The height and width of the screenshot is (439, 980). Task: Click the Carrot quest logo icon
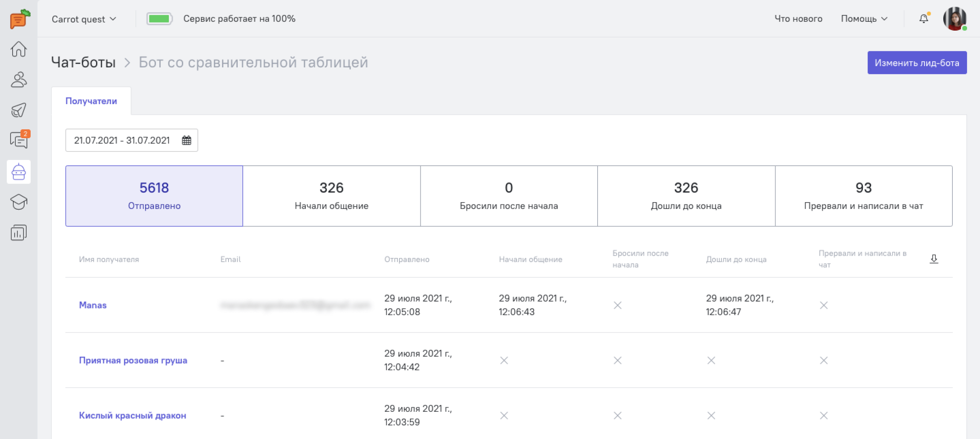click(x=19, y=19)
